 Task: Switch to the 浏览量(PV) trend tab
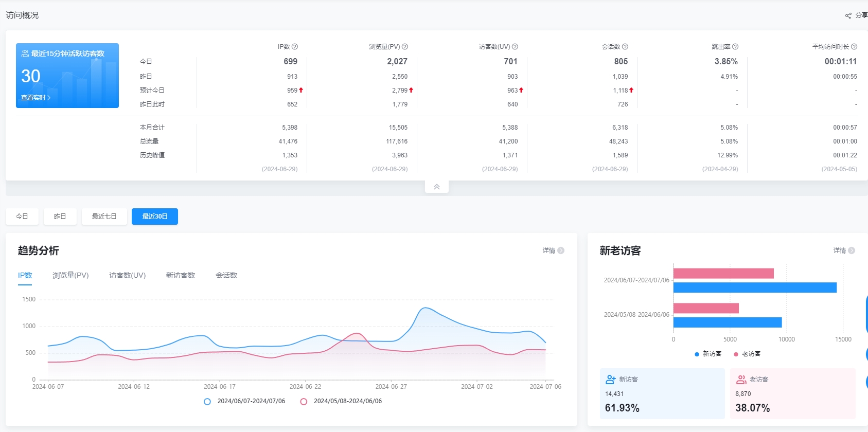pyautogui.click(x=70, y=276)
